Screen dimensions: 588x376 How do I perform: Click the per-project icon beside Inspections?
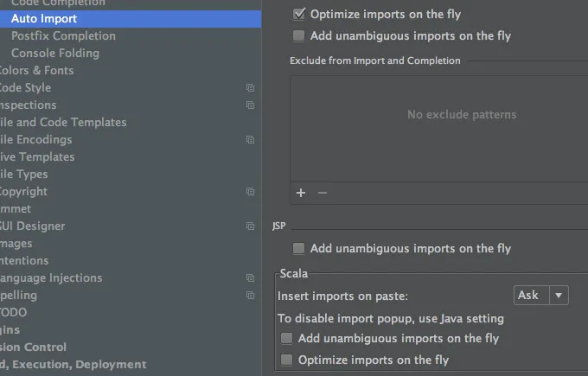250,105
